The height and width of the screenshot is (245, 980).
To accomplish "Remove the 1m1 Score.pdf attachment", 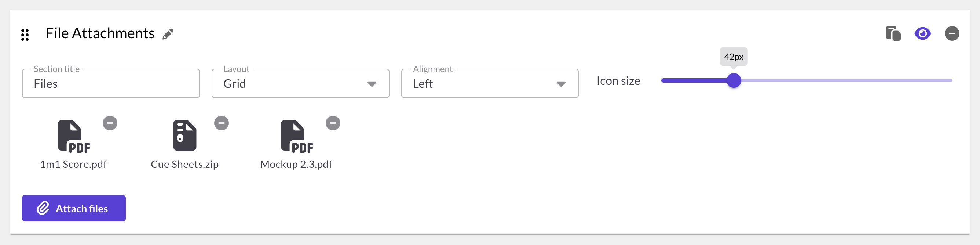I will tap(110, 122).
